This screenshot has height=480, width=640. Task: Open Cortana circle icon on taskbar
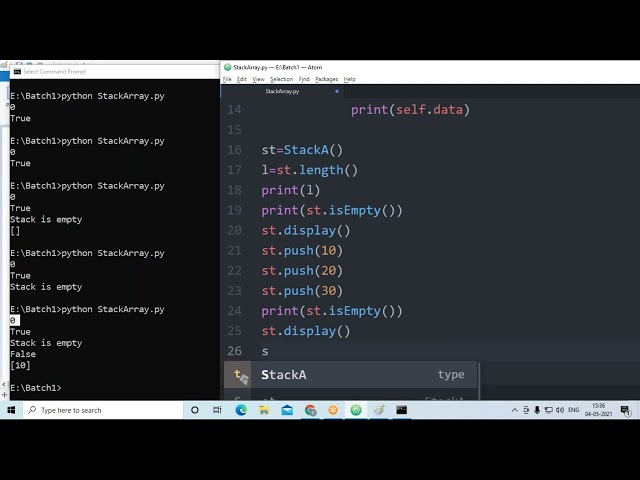195,410
